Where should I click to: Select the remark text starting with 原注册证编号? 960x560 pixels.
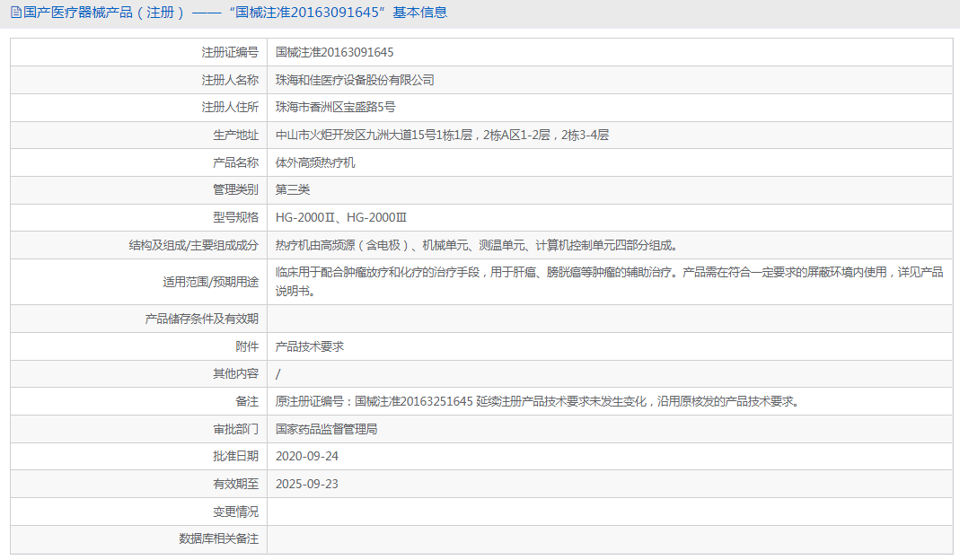[538, 401]
